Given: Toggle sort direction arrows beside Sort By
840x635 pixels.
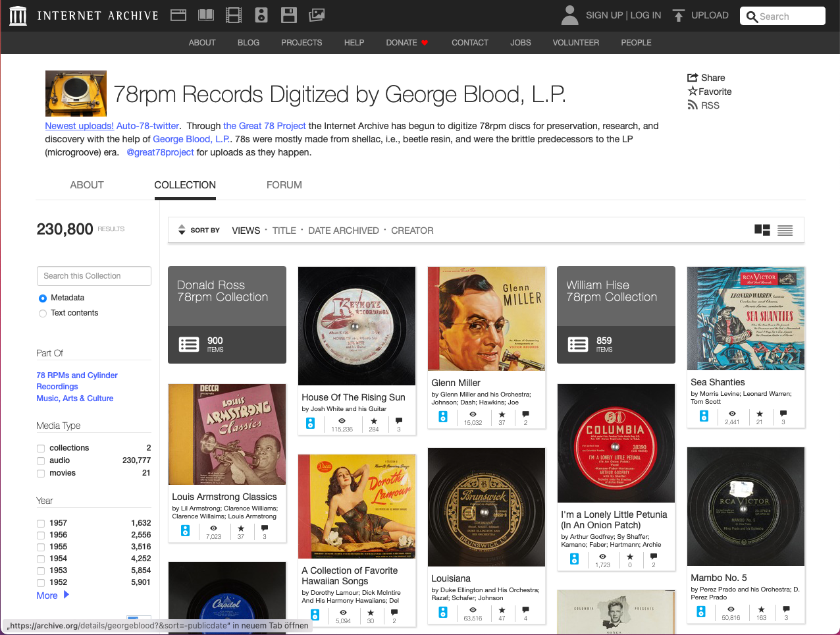Looking at the screenshot, I should click(x=182, y=230).
